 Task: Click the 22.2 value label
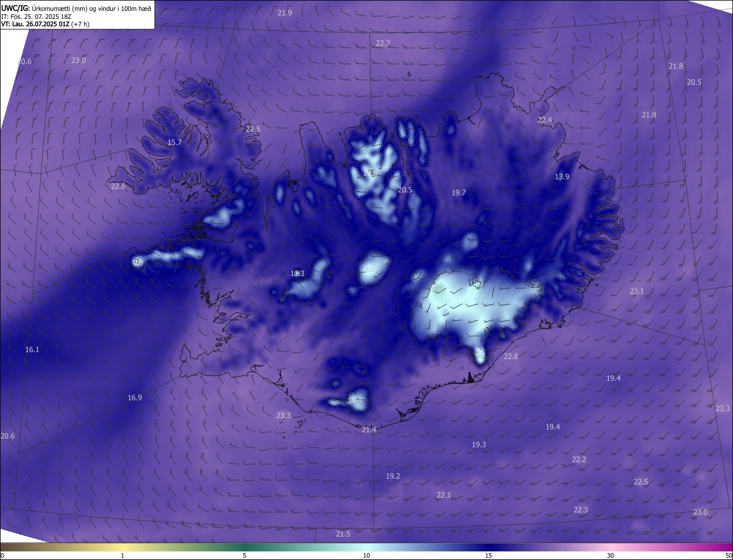[x=579, y=459]
